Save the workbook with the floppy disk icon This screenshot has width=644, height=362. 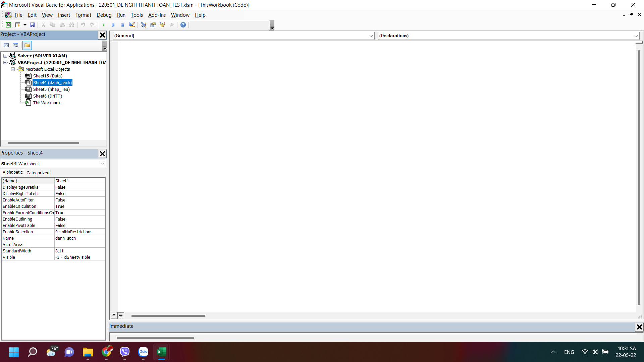tap(32, 25)
